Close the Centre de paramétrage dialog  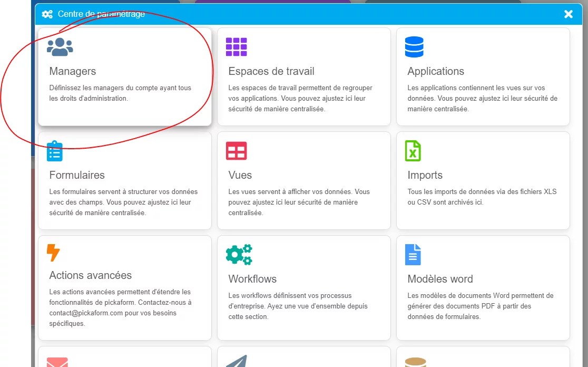coord(568,14)
